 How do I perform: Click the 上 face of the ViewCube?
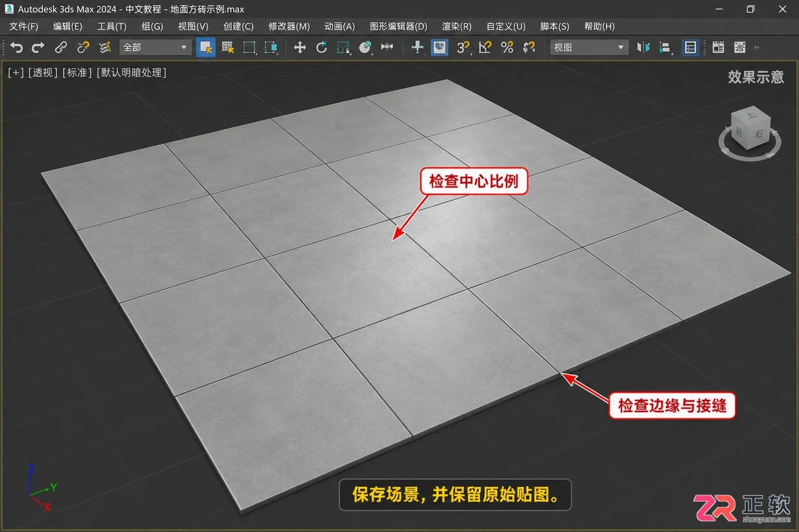(751, 117)
